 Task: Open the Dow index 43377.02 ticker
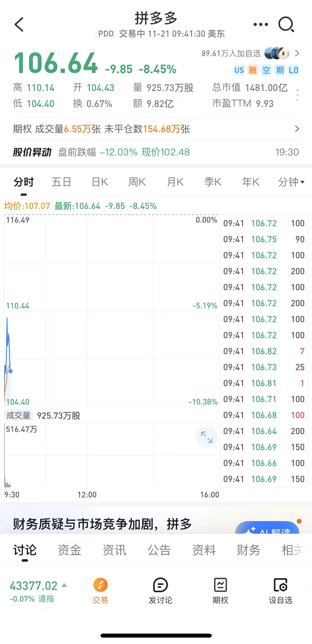(34, 586)
